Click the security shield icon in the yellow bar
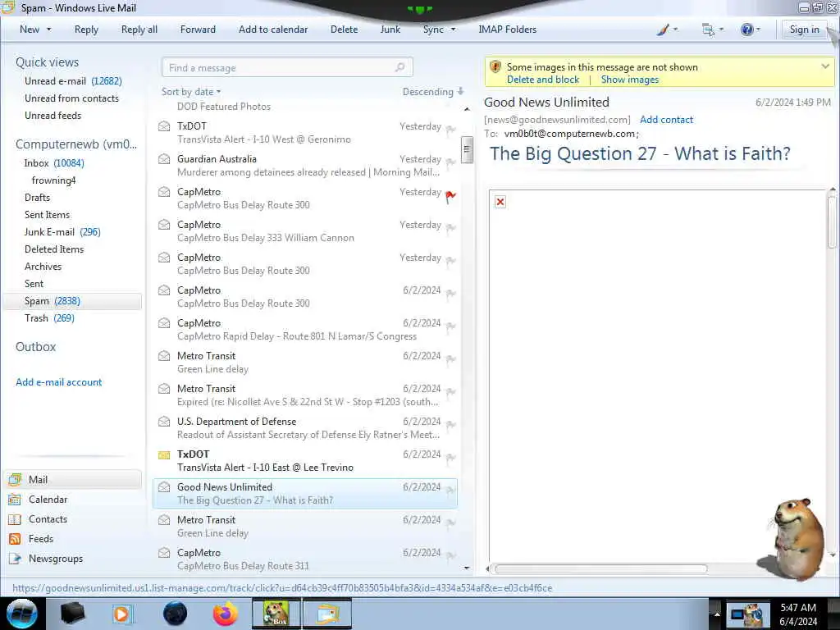This screenshot has width=840, height=630. point(495,67)
